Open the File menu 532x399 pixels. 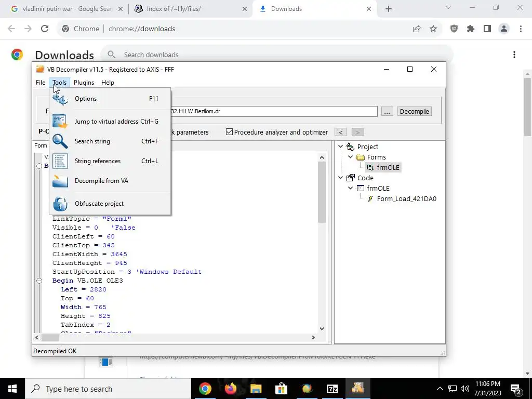[x=41, y=83]
